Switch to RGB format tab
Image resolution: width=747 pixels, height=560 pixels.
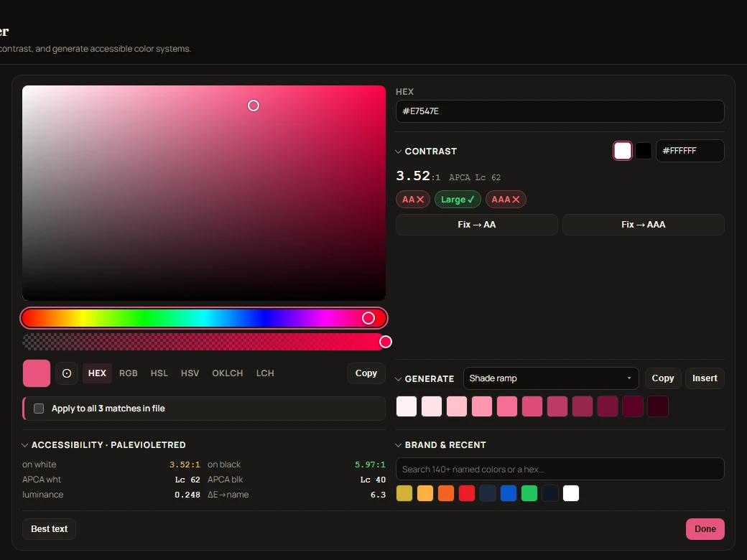pyautogui.click(x=128, y=373)
